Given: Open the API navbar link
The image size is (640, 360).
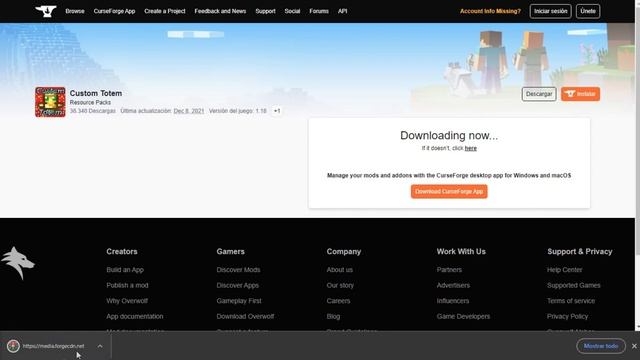Looking at the screenshot, I should [x=342, y=11].
